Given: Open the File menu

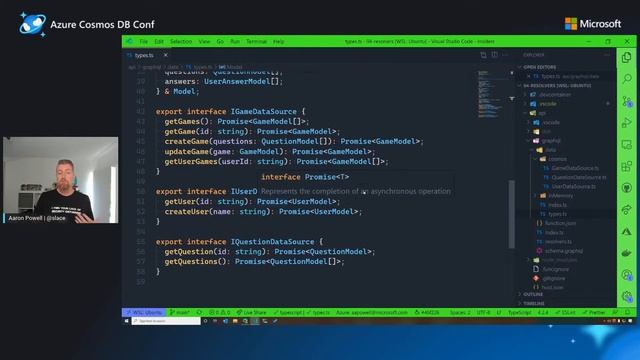Looking at the screenshot, I should [x=143, y=42].
